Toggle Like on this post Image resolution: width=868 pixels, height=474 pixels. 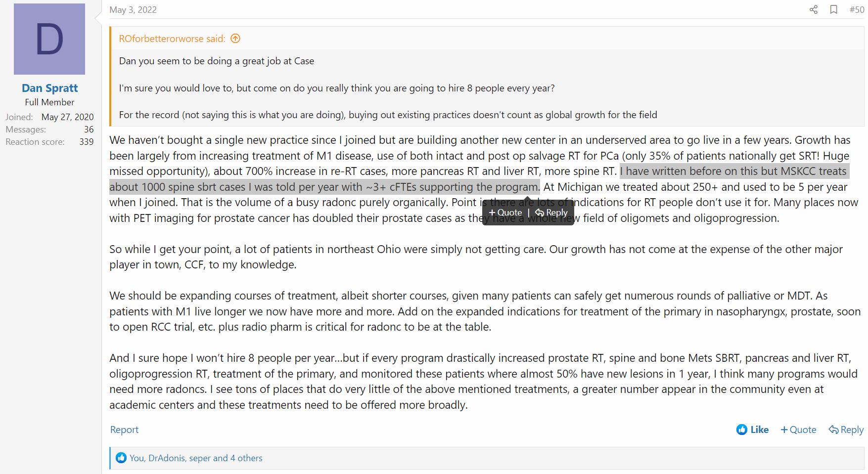pos(752,430)
